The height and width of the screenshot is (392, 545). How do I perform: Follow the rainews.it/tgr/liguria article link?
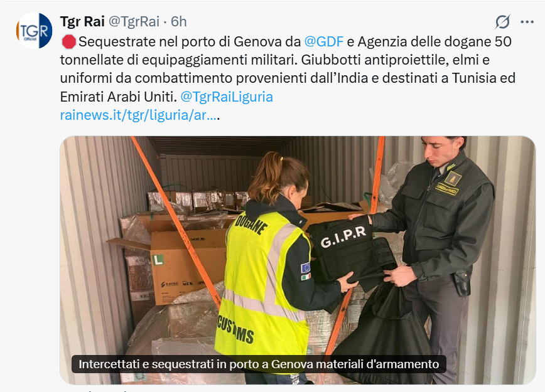click(x=138, y=115)
